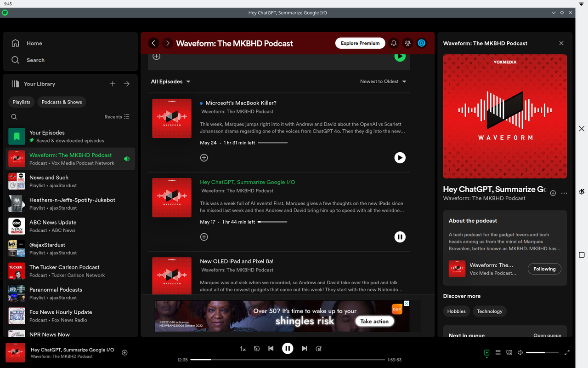This screenshot has width=588, height=368.
Task: Open the window dropdown arrow in title bar
Action: click(554, 13)
